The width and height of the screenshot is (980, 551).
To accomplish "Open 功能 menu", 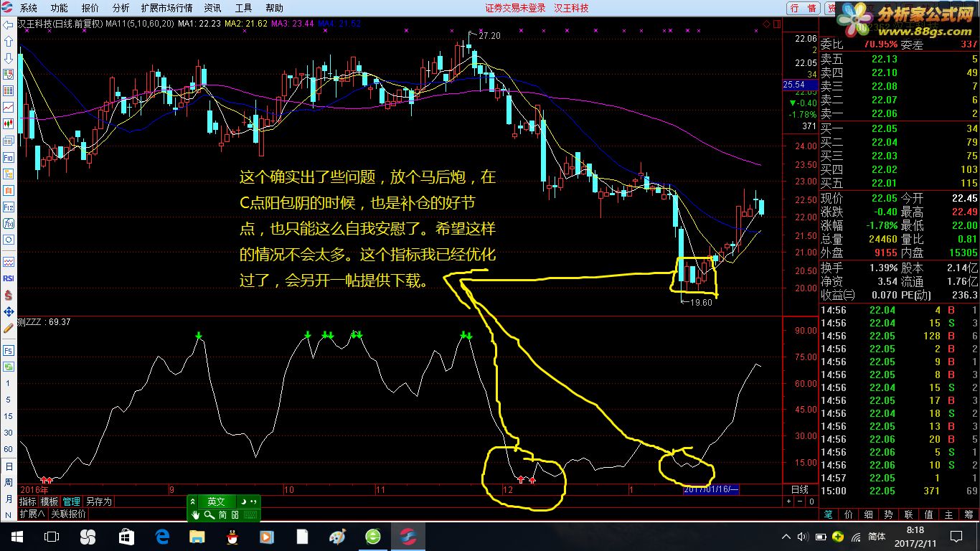I will tap(60, 8).
